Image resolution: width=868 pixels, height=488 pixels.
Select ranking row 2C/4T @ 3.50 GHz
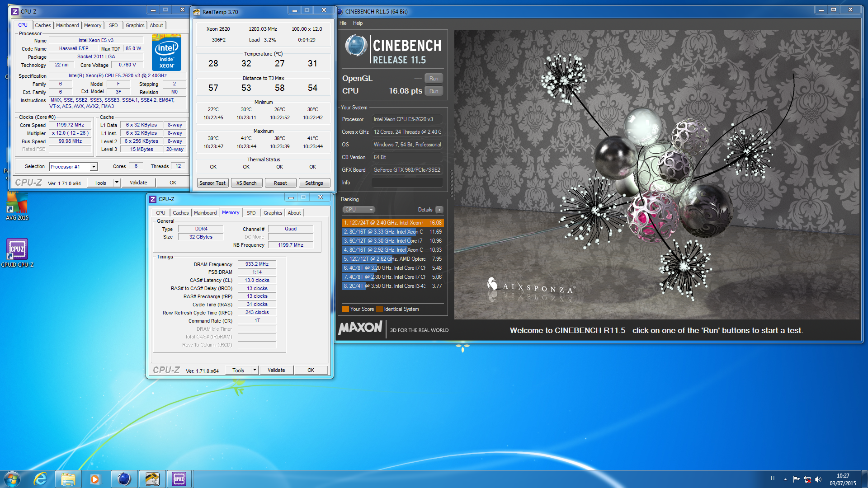[393, 286]
